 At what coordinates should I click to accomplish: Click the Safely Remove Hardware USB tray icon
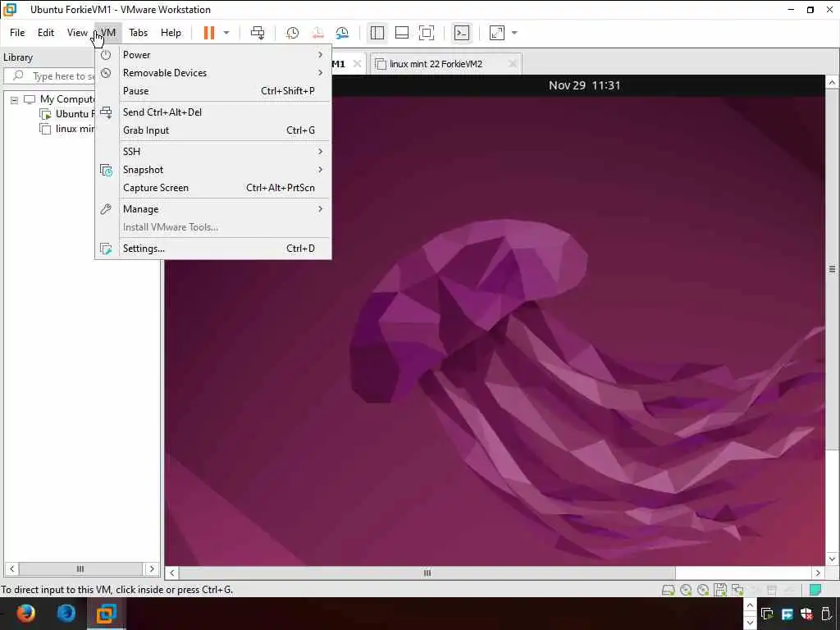coord(827,614)
